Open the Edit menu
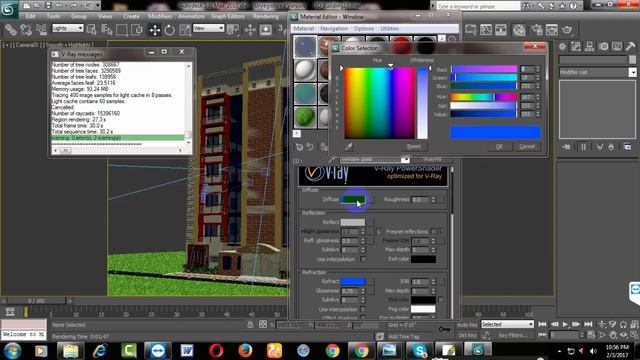This screenshot has height=360, width=640. (x=31, y=16)
